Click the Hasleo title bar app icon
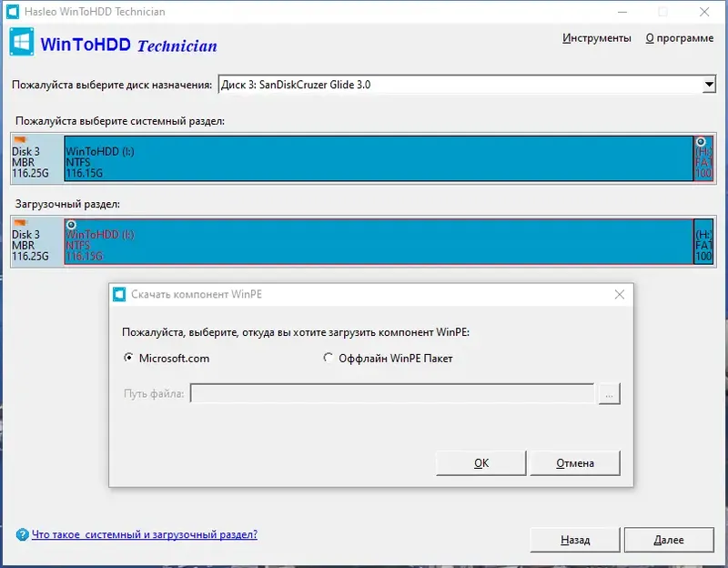 click(x=13, y=12)
